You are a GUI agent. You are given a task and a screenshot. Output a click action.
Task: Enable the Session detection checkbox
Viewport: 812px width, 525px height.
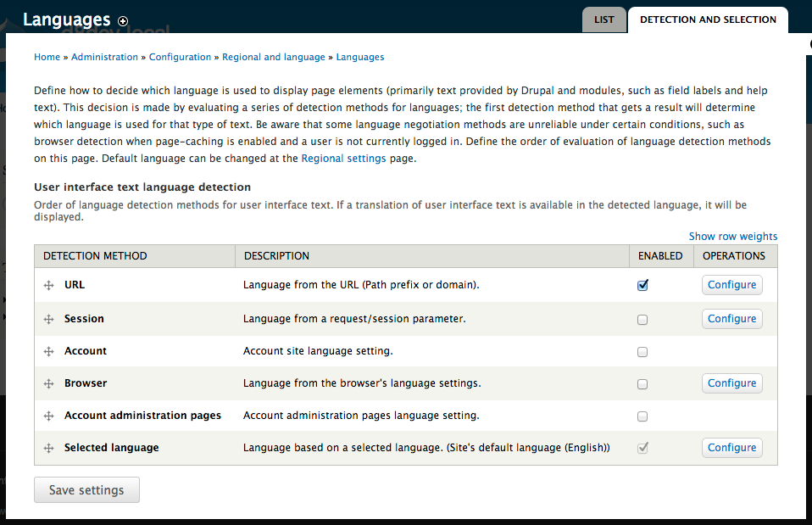[x=642, y=320]
